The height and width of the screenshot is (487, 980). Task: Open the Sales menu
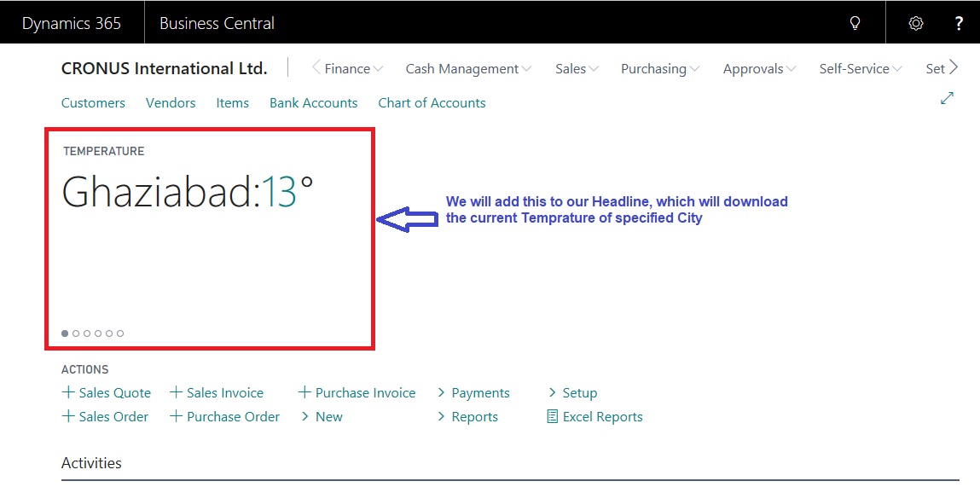click(x=577, y=69)
